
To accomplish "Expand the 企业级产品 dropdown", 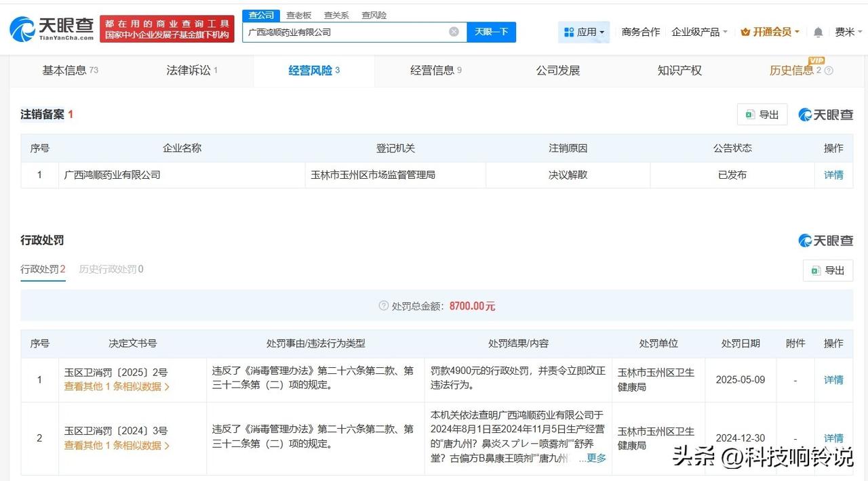I will 699,32.
